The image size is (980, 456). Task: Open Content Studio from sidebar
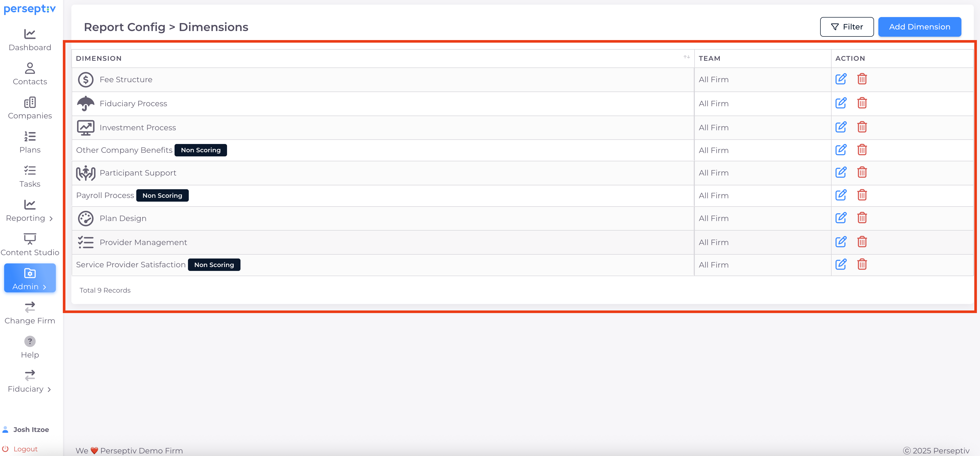[30, 245]
